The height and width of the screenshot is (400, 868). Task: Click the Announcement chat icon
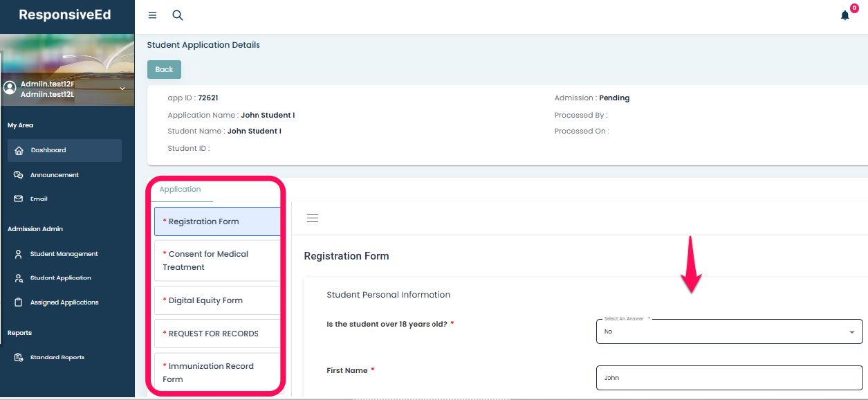tap(19, 175)
